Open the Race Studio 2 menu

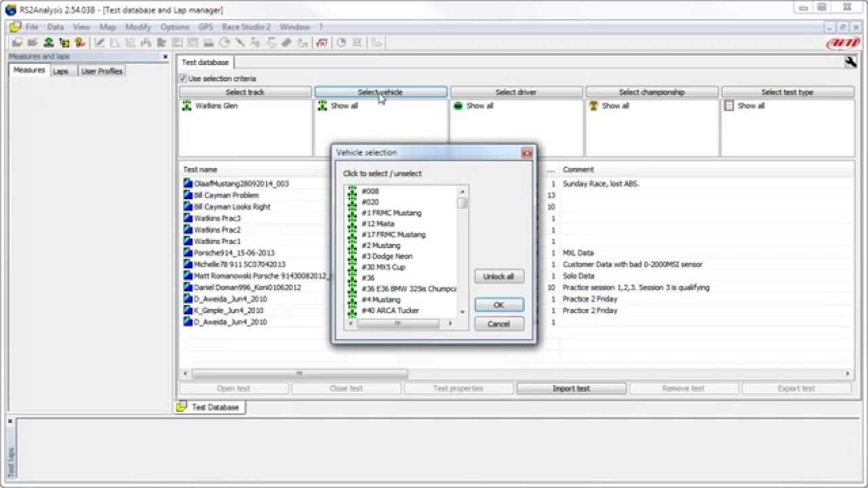click(246, 27)
